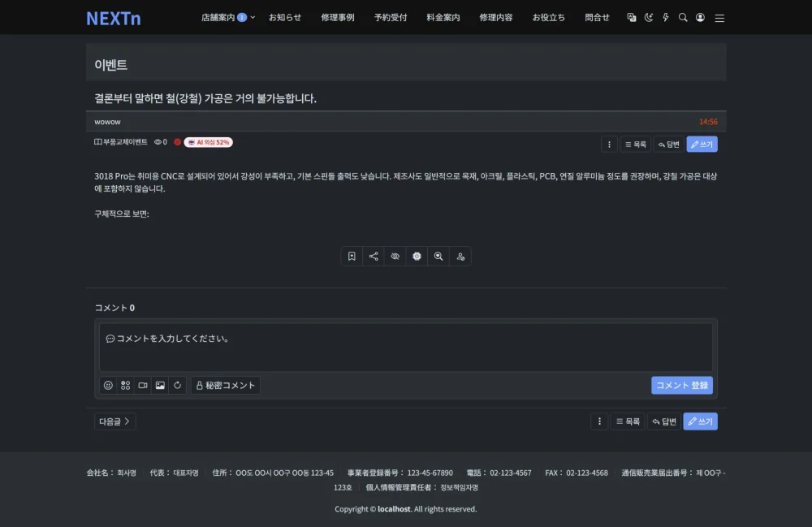Click the blue 쓰기 button under the post title

point(702,145)
